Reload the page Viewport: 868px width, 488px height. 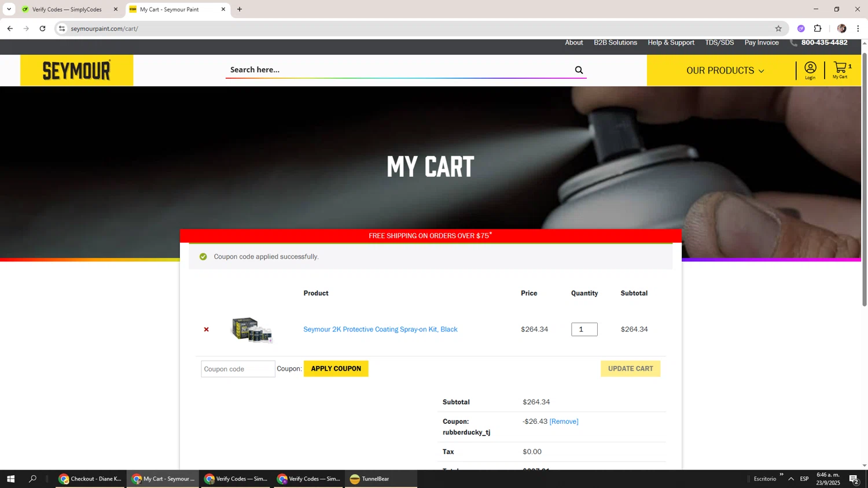[x=42, y=28]
